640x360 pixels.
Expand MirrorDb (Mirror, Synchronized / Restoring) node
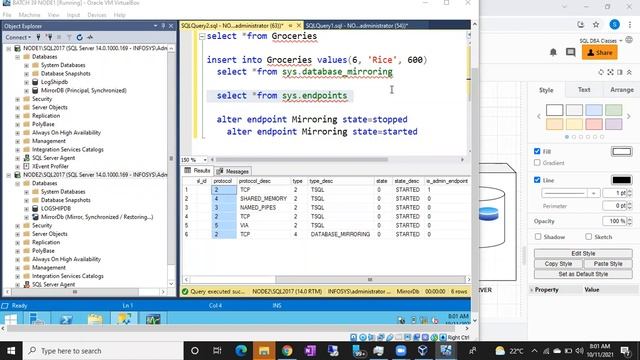click(x=27, y=217)
